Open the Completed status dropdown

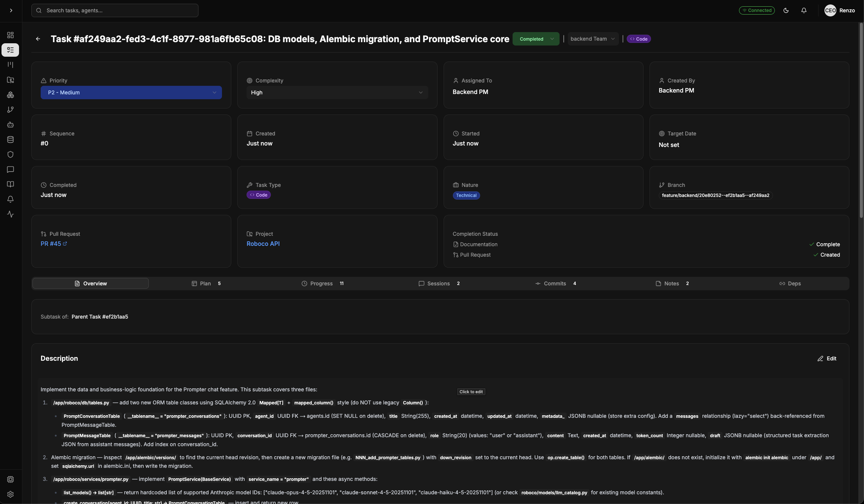pyautogui.click(x=536, y=39)
